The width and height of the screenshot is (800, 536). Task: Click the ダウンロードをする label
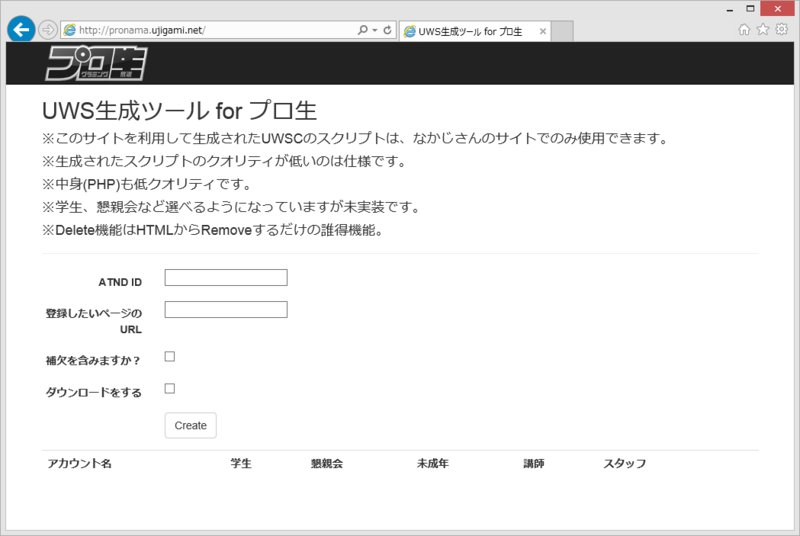(94, 392)
